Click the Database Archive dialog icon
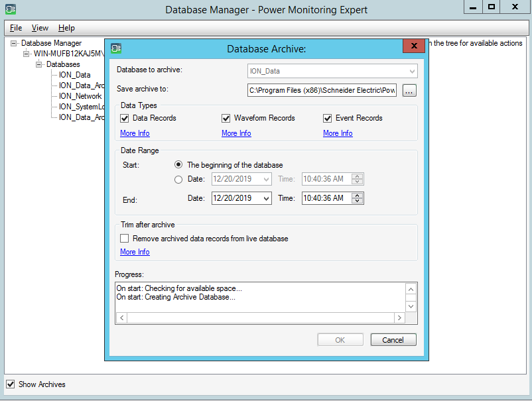This screenshot has height=401, width=532. point(116,48)
